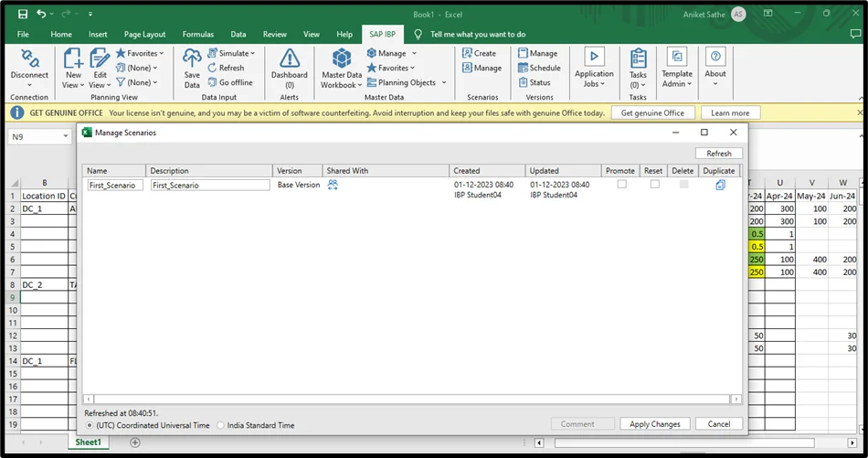868x458 pixels.
Task: Open the Alerts Dashboard icon
Action: [290, 59]
